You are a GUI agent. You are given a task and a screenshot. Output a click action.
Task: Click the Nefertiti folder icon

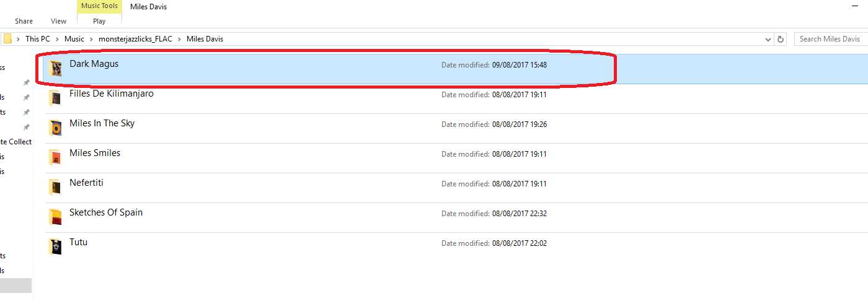coord(56,187)
